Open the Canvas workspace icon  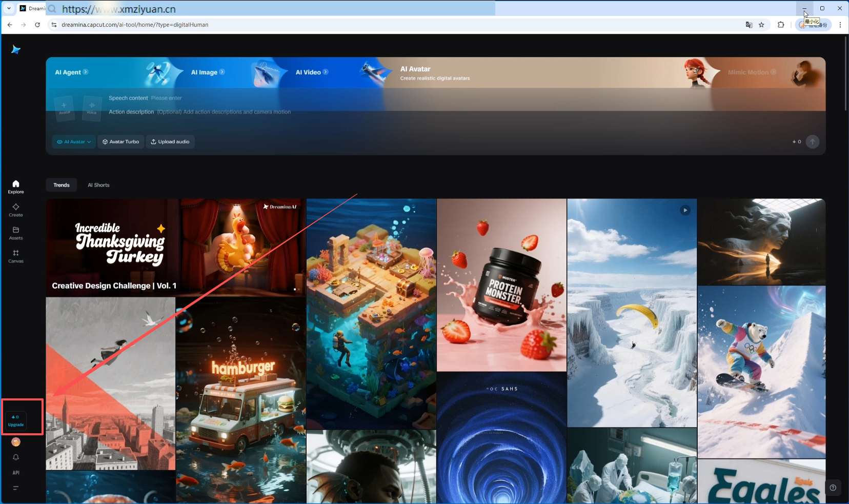(x=16, y=256)
